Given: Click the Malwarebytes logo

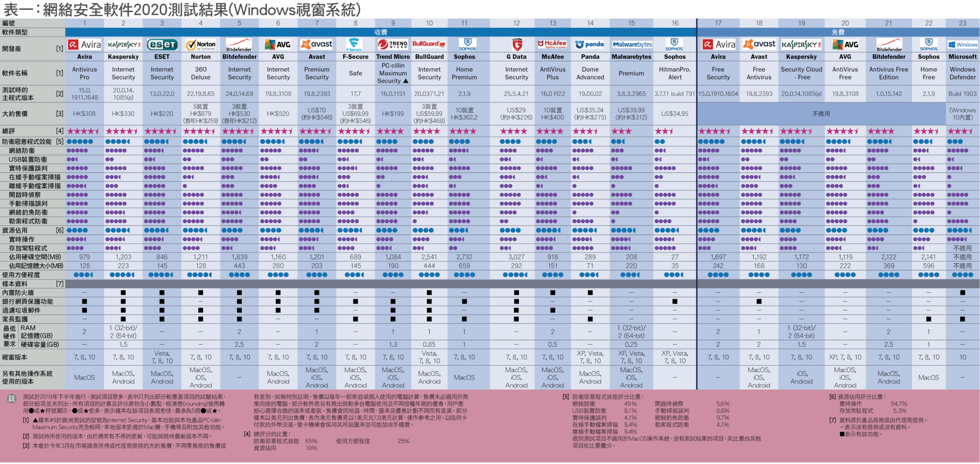Looking at the screenshot, I should click(x=632, y=45).
